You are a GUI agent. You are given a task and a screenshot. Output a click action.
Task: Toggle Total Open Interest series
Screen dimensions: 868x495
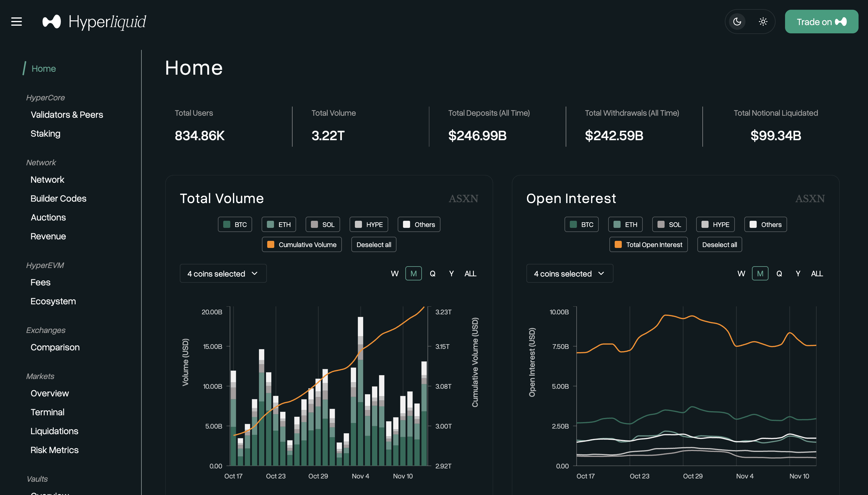click(x=648, y=244)
